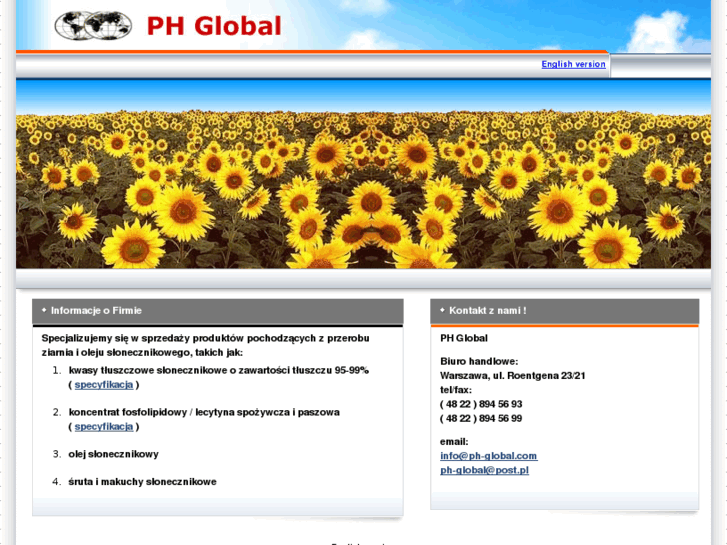The image size is (727, 545).
Task: Select the Kontakt z nami ! header
Action: point(564,311)
